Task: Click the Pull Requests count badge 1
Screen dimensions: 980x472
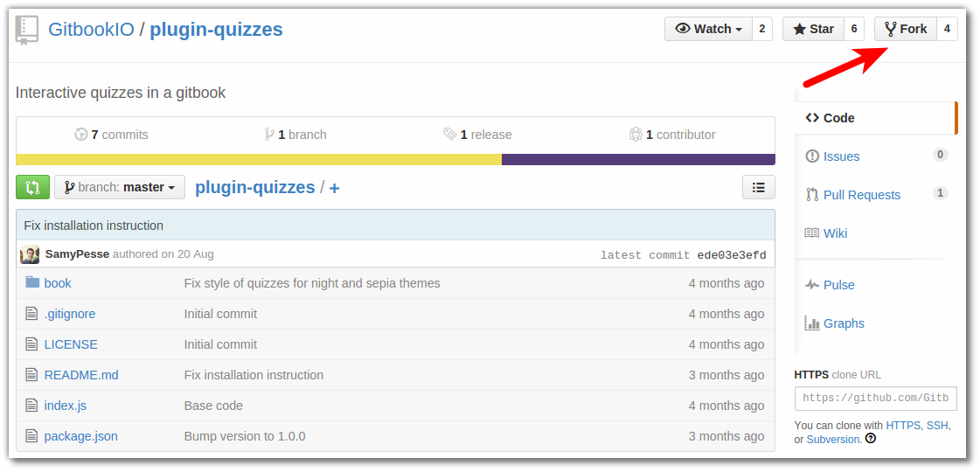Action: click(940, 193)
